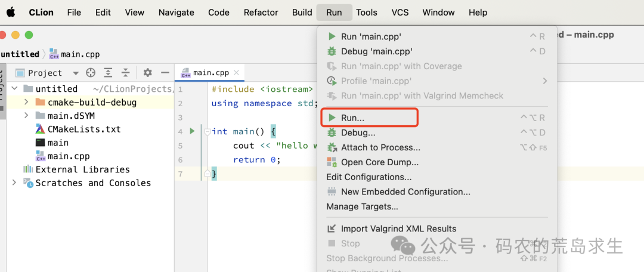Select Run 'main.cpp' with Valgrind Memcheck

(x=437, y=95)
